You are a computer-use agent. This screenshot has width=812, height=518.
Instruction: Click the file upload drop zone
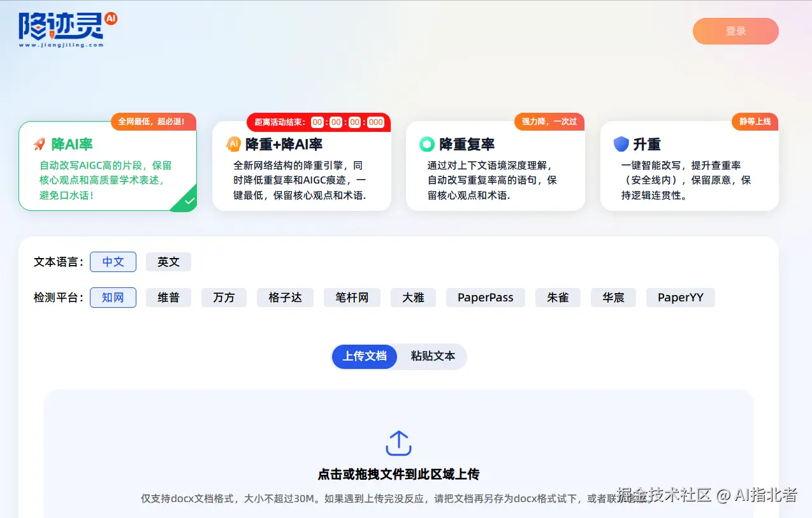pyautogui.click(x=398, y=459)
